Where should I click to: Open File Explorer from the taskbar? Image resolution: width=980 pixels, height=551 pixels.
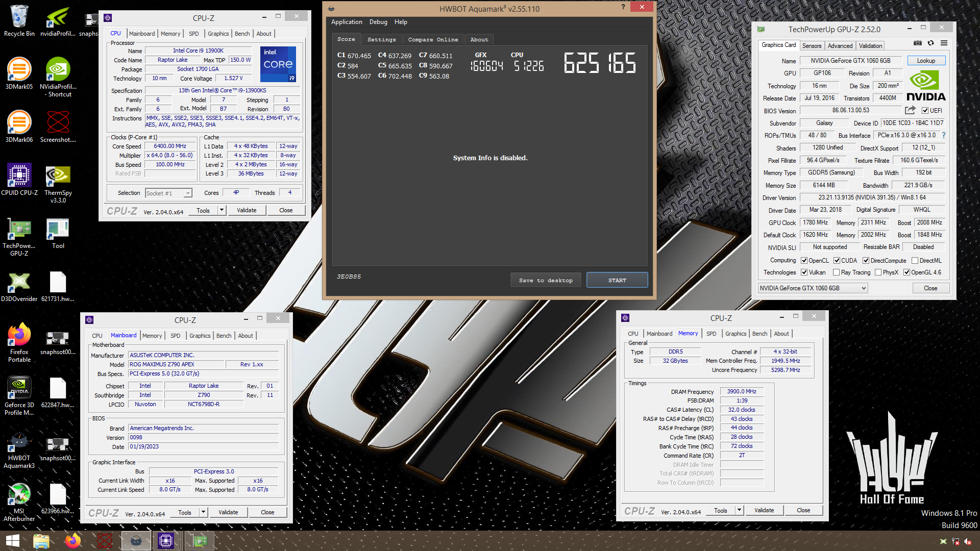[41, 541]
